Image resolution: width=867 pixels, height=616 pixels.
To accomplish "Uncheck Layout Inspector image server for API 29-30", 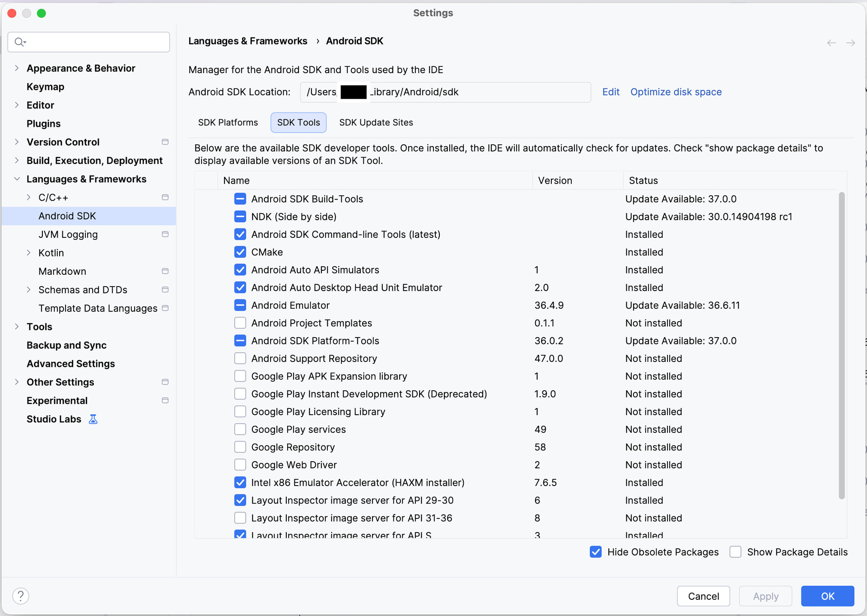I will tap(240, 500).
